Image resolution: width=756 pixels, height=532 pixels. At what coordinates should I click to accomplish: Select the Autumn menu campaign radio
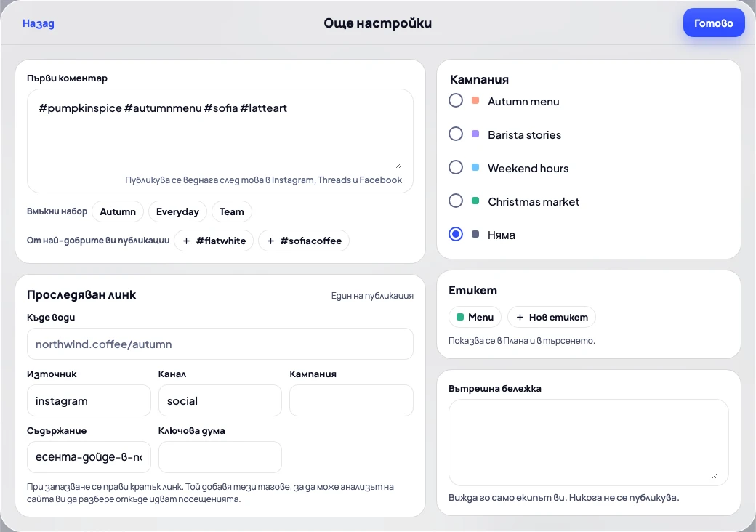456,101
